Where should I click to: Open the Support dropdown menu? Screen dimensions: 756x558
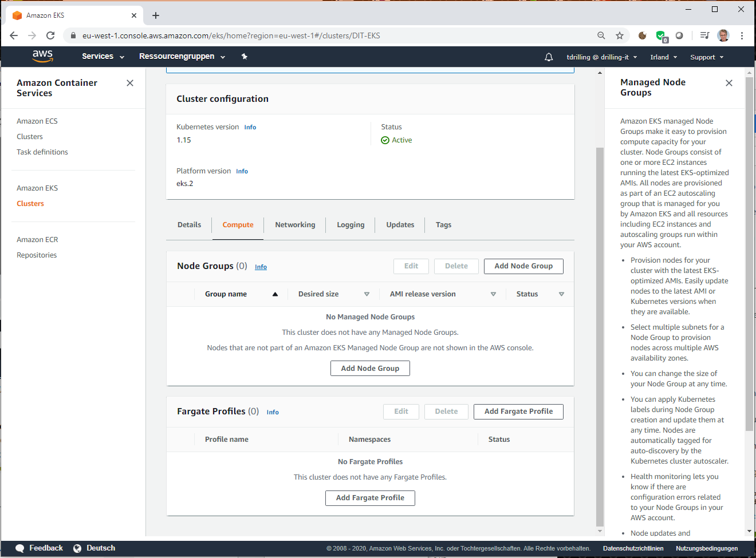[707, 57]
